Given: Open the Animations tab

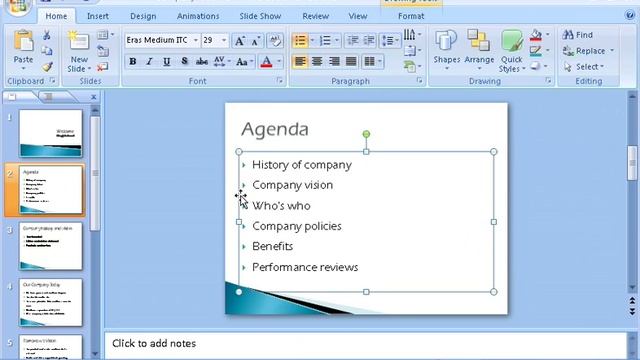Looking at the screenshot, I should coord(198,16).
